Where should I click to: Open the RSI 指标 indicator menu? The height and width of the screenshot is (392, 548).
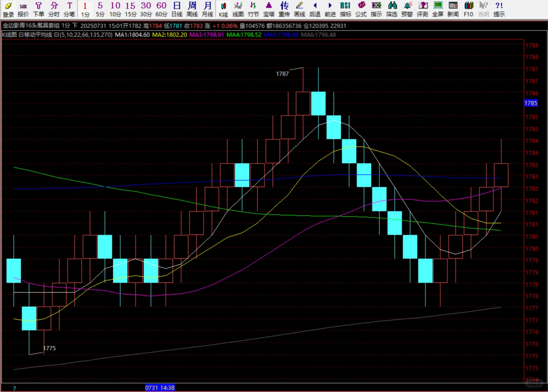pyautogui.click(x=345, y=9)
